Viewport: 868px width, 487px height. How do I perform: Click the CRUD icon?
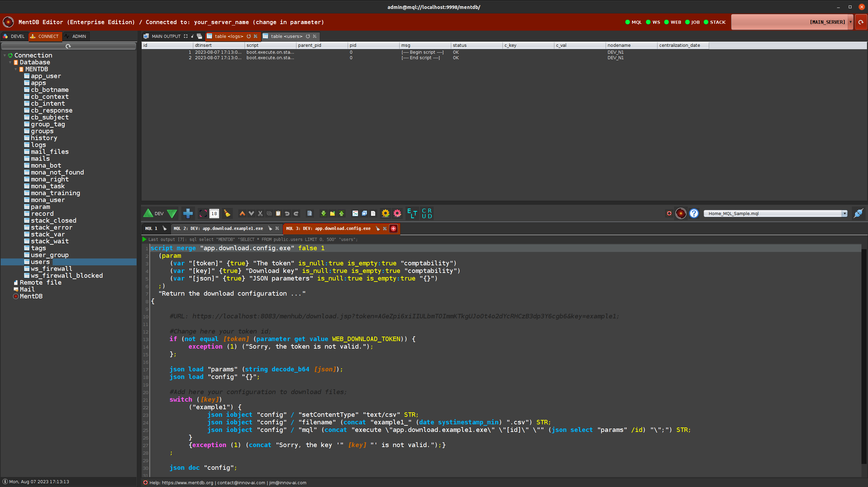pos(427,213)
